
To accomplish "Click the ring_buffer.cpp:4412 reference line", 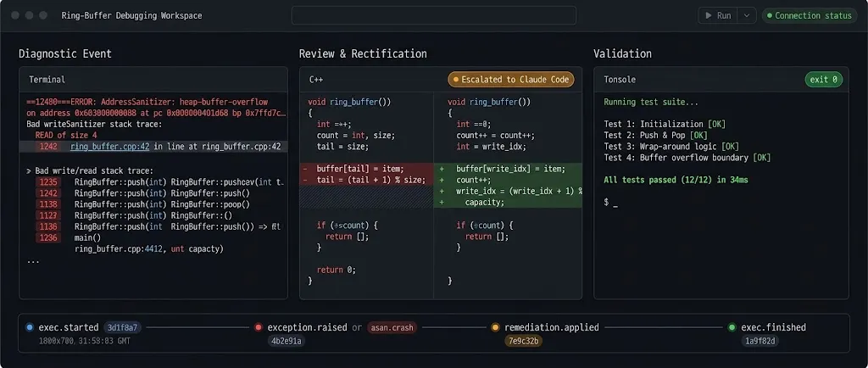I will pyautogui.click(x=149, y=249).
